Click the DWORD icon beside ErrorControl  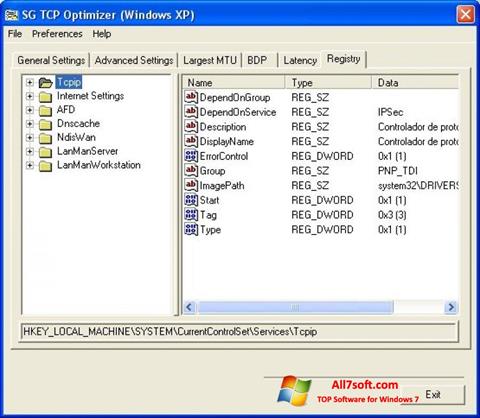pos(191,156)
